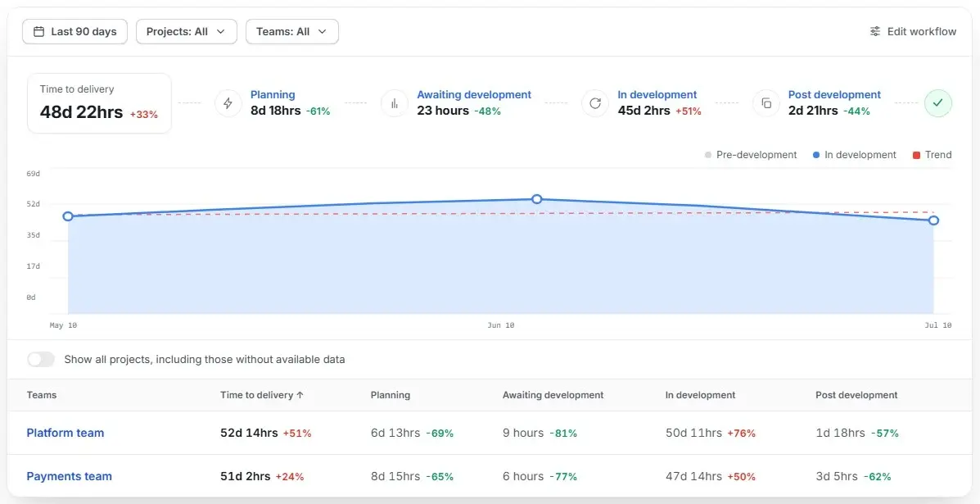Image resolution: width=980 pixels, height=504 pixels.
Task: Select the Planning stage heading
Action: pos(273,94)
